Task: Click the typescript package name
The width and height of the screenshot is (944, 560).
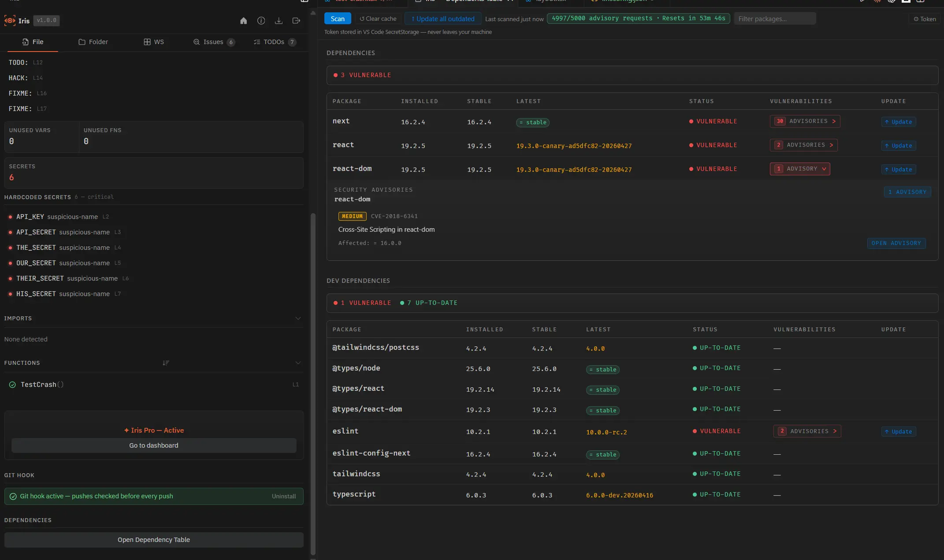Action: [354, 494]
